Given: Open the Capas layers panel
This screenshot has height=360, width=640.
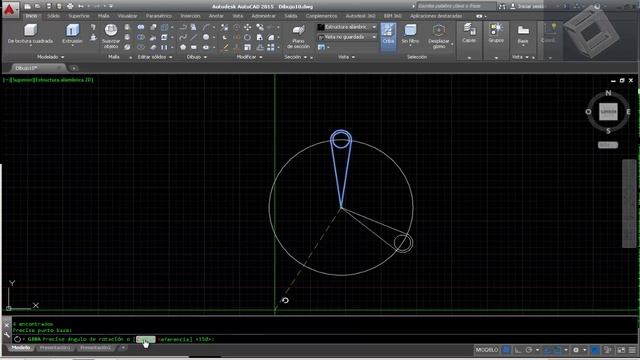Looking at the screenshot, I should point(469,33).
